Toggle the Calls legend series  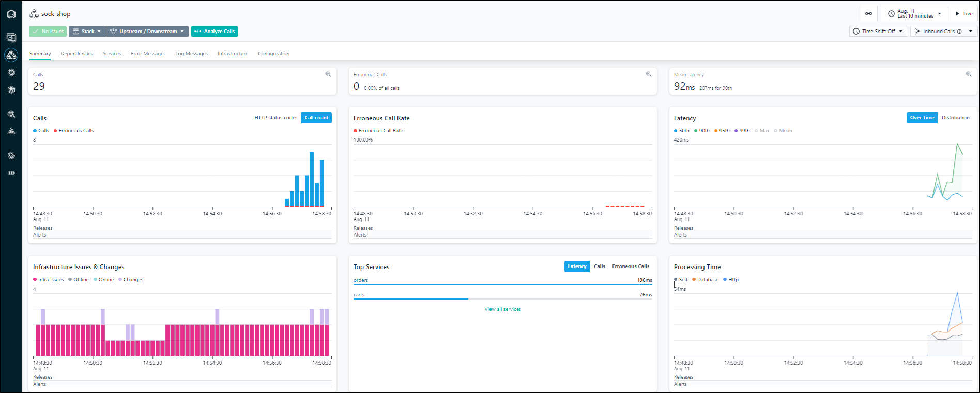coord(41,131)
